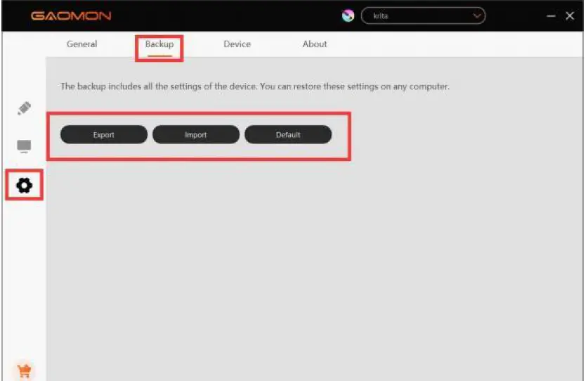
Task: Open the display monitor settings icon
Action: (x=24, y=146)
